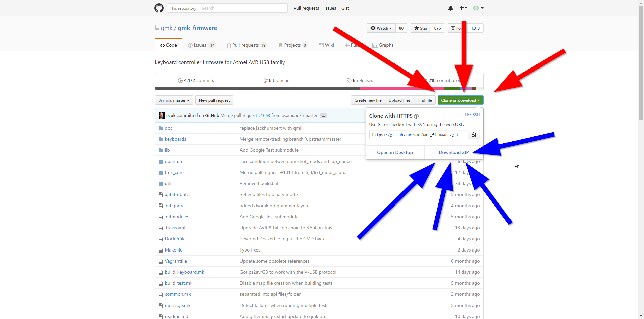Open the readme.md file
This screenshot has width=644, height=319.
click(x=176, y=317)
